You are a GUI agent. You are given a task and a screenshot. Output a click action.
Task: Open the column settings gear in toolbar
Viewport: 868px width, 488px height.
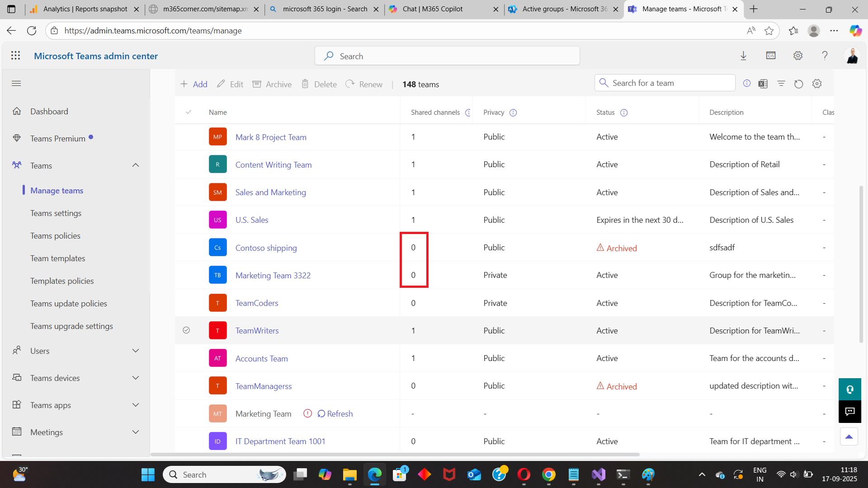tap(817, 84)
